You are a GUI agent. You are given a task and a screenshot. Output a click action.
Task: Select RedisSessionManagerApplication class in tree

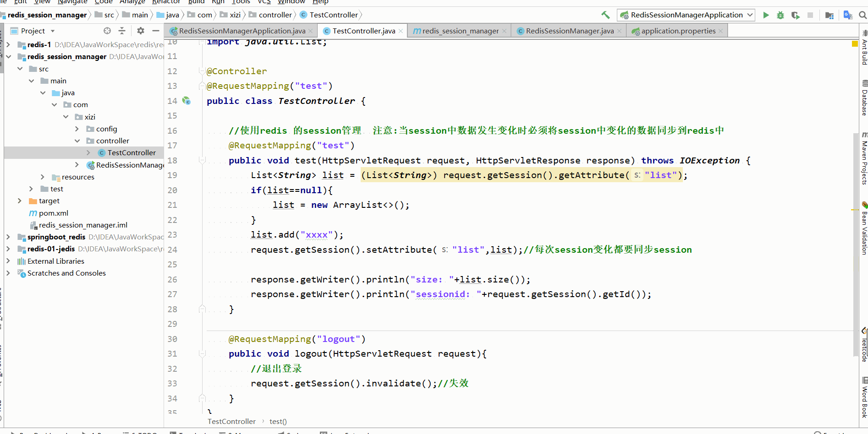click(125, 165)
